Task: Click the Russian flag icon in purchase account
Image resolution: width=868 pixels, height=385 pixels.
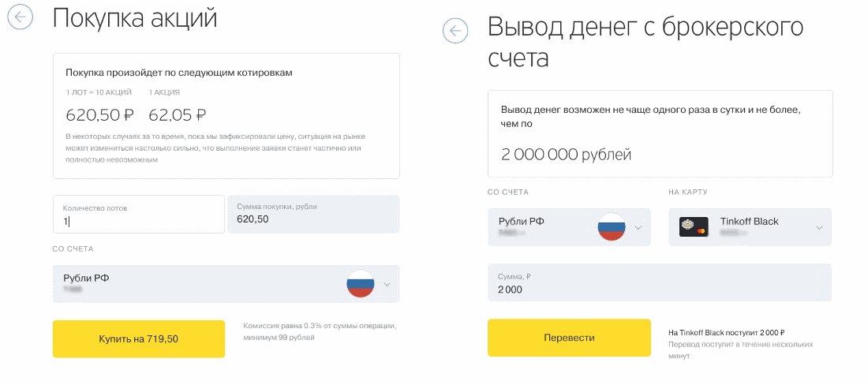Action: click(x=361, y=284)
